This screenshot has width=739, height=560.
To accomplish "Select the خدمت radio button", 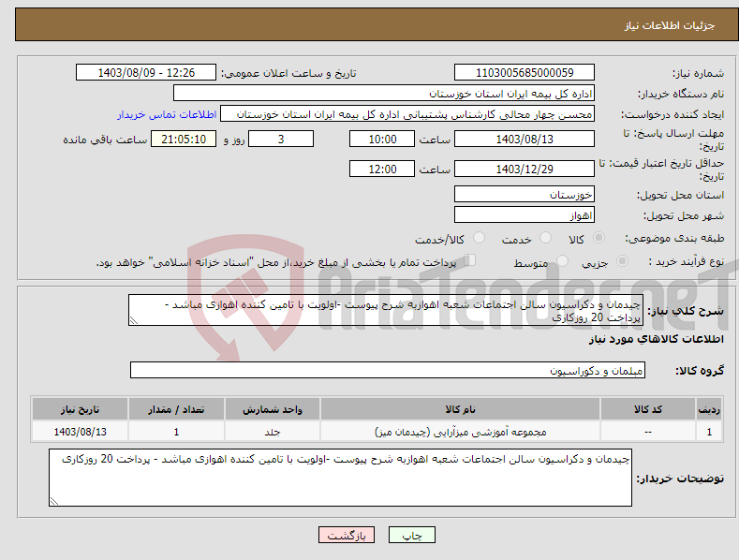I will [545, 238].
